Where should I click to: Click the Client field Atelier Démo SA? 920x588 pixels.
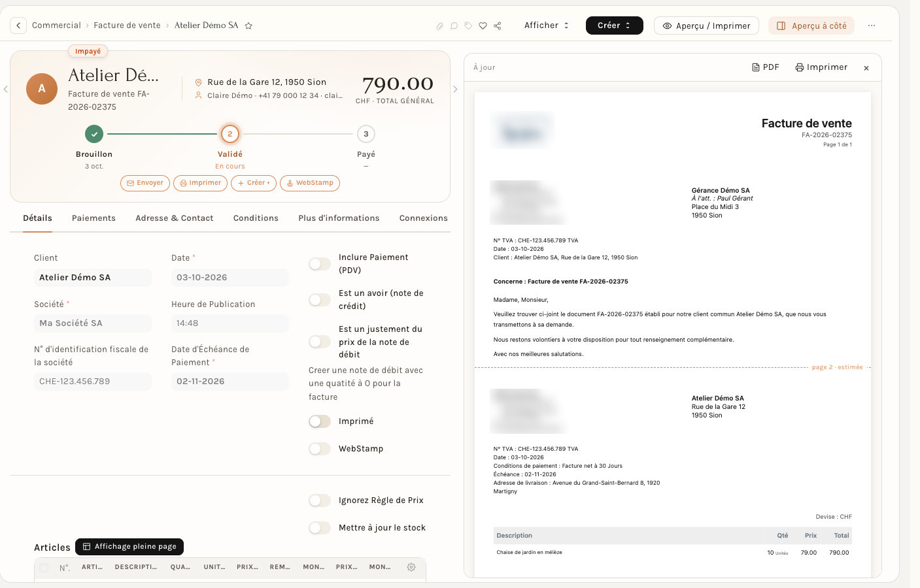93,278
